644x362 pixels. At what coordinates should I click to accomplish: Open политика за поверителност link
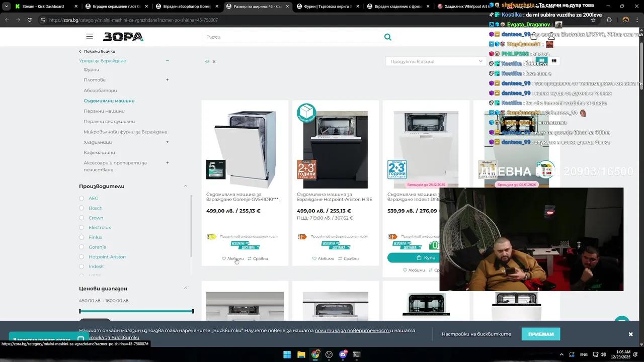pos(352,330)
